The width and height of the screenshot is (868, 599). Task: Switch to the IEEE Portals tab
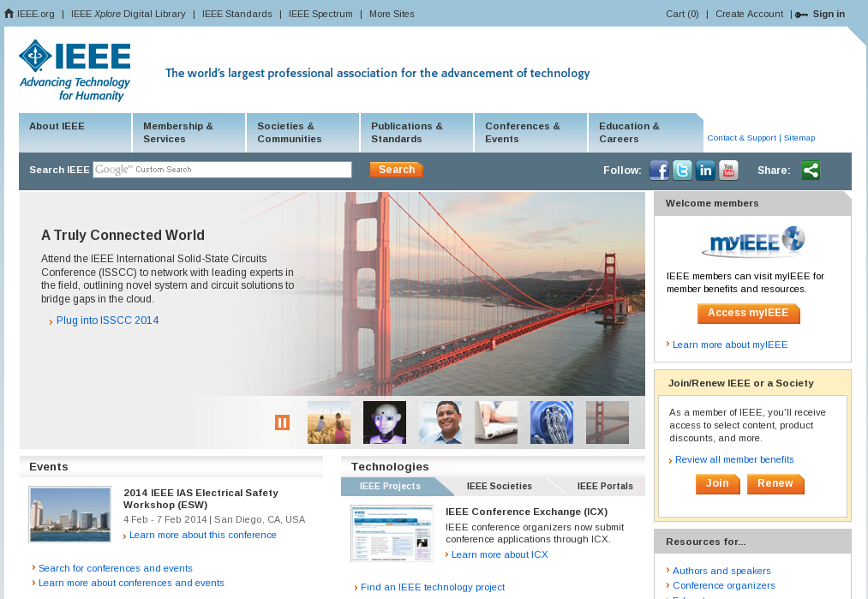[605, 486]
